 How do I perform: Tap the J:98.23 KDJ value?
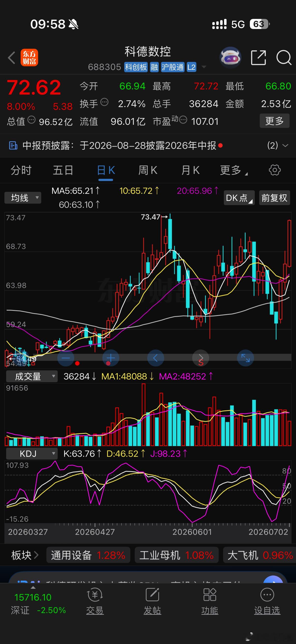pos(169,453)
